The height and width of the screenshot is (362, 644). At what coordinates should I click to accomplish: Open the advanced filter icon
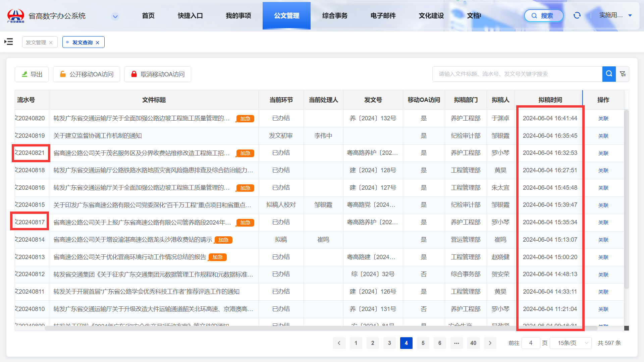pyautogui.click(x=623, y=74)
